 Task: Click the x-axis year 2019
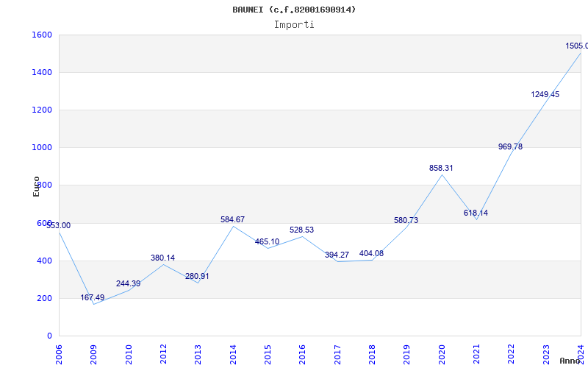point(406,355)
